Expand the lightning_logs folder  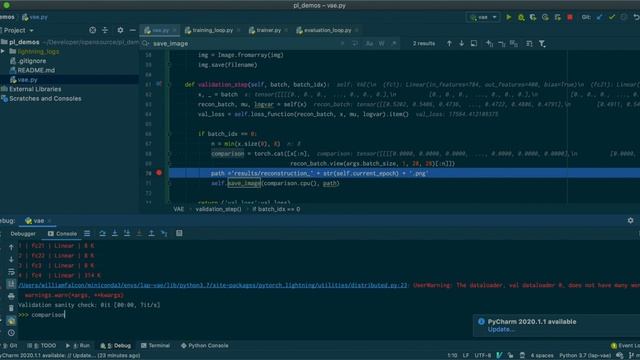coord(3,51)
